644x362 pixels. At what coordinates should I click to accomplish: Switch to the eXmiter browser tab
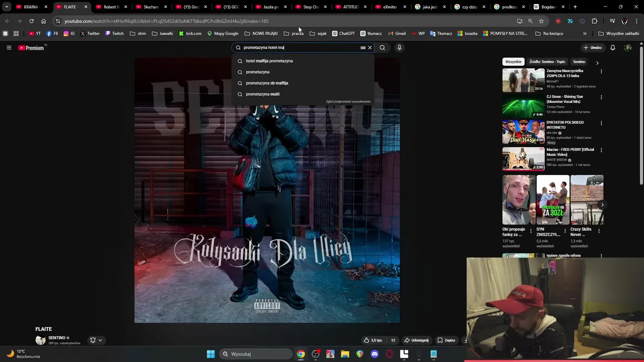(x=389, y=7)
